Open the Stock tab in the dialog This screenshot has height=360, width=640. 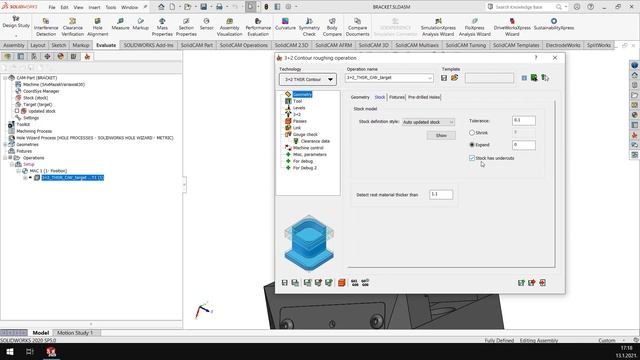380,97
